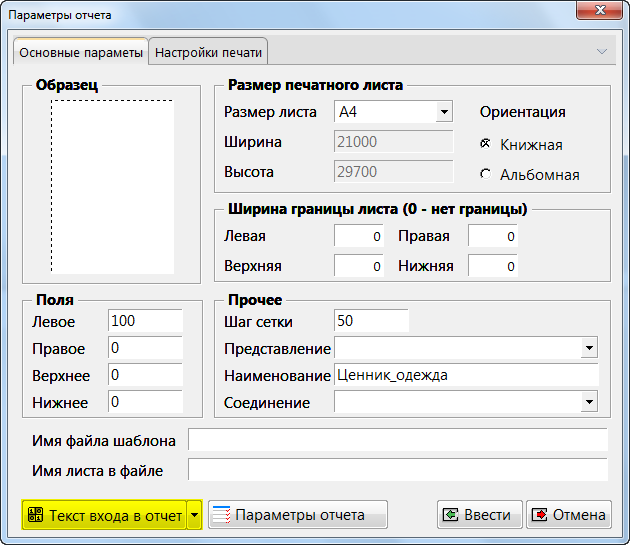Select the Основные параметы tab
Viewport: 630px width, 545px height.
[81, 52]
